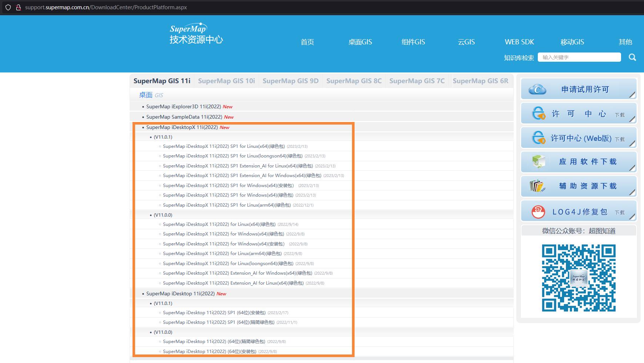Switch to the SuperMap GIS 7C tab

pos(417,81)
